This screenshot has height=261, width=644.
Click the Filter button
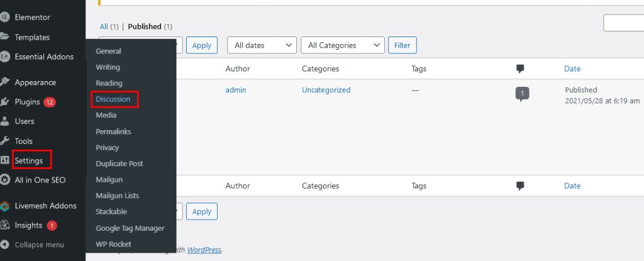point(402,45)
